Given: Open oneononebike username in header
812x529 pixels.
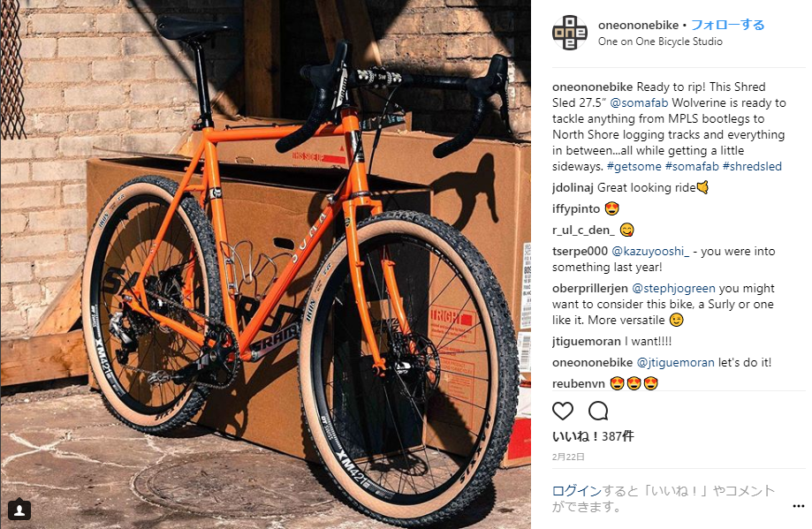Looking at the screenshot, I should 638,25.
